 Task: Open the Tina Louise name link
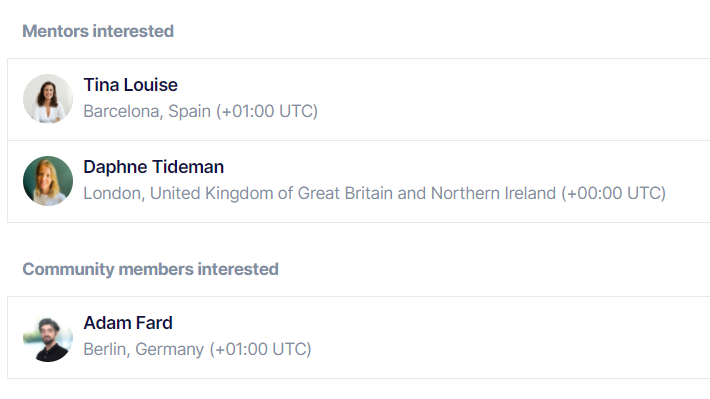point(130,85)
